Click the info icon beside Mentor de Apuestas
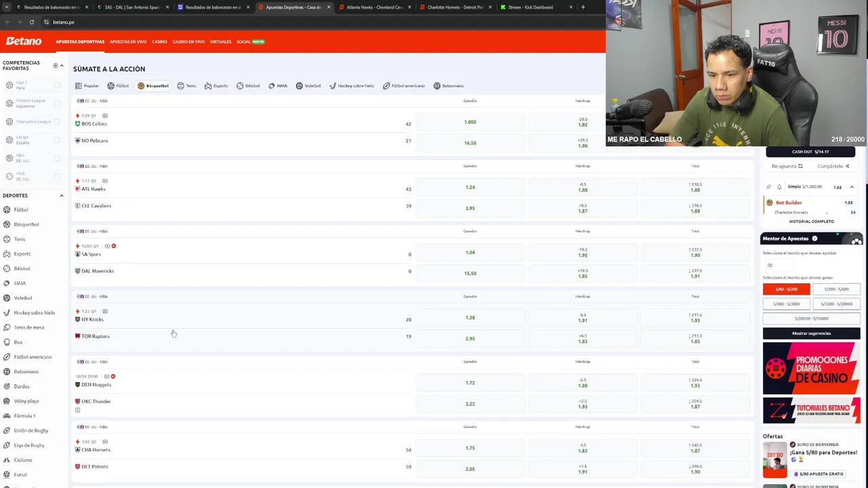The width and height of the screenshot is (868, 488). tap(814, 239)
